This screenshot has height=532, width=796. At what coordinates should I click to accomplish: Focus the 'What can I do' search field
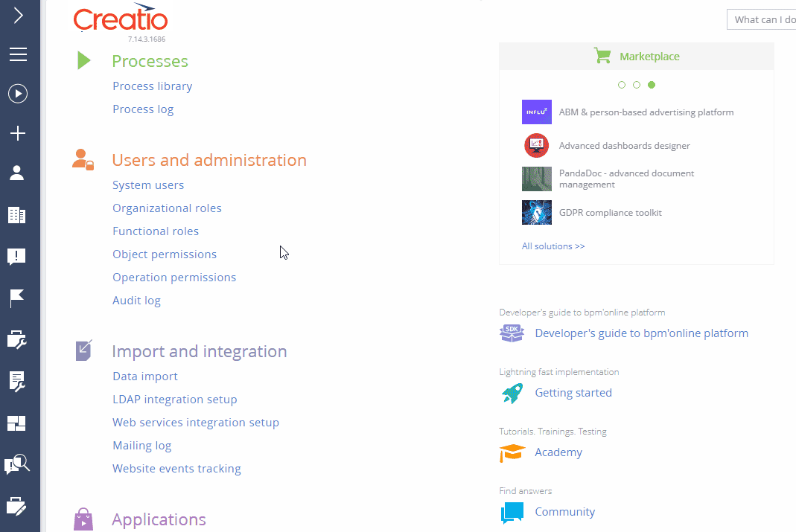pos(762,20)
